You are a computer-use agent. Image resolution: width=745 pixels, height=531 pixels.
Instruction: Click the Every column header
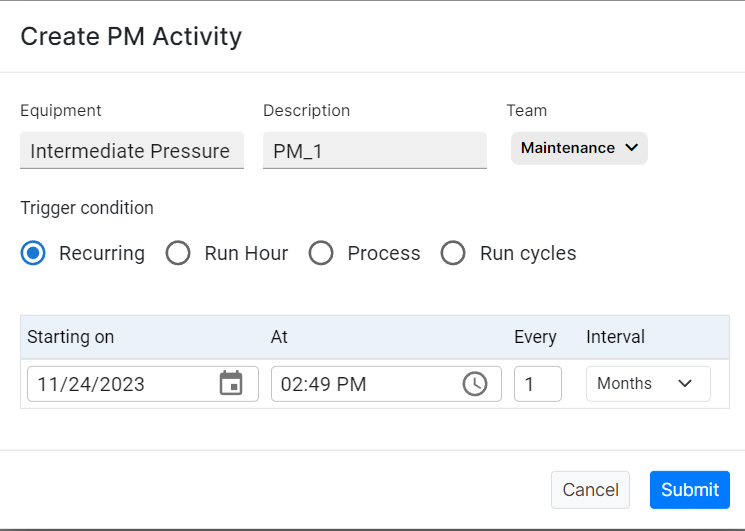coord(535,337)
